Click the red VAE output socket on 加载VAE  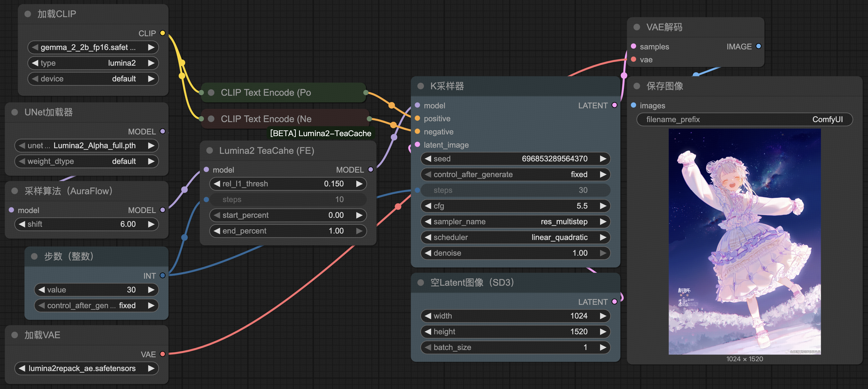163,354
